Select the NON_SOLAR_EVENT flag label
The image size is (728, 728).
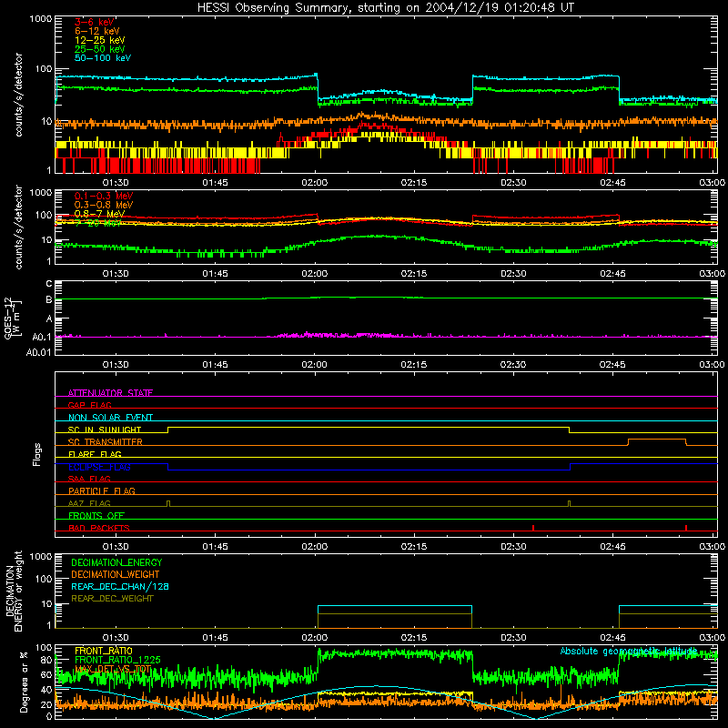110,418
